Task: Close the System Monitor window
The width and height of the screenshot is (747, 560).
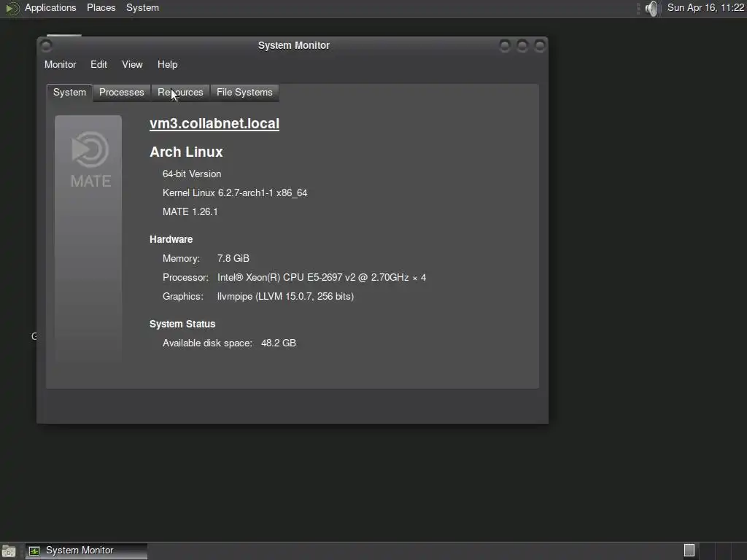Action: (x=540, y=46)
